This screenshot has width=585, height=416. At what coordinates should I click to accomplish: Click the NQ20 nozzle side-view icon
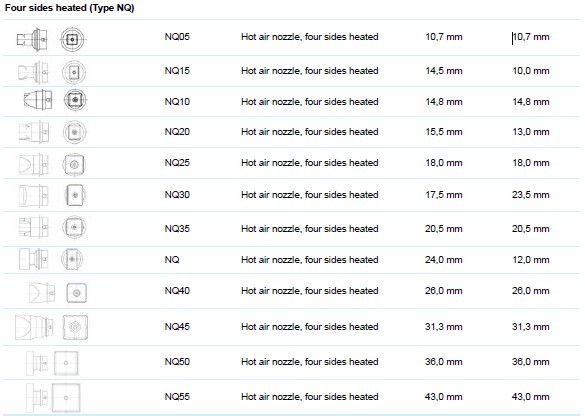click(34, 132)
